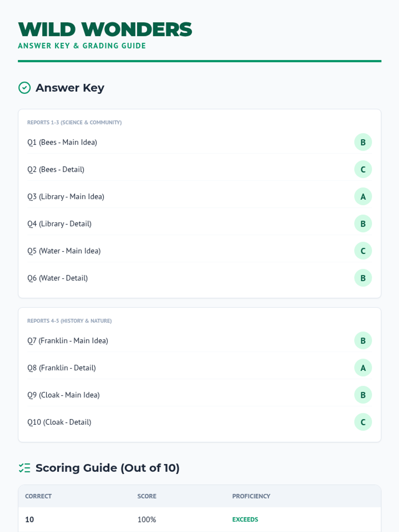
Task: Click the CORRECT column header
Action: [x=38, y=496]
